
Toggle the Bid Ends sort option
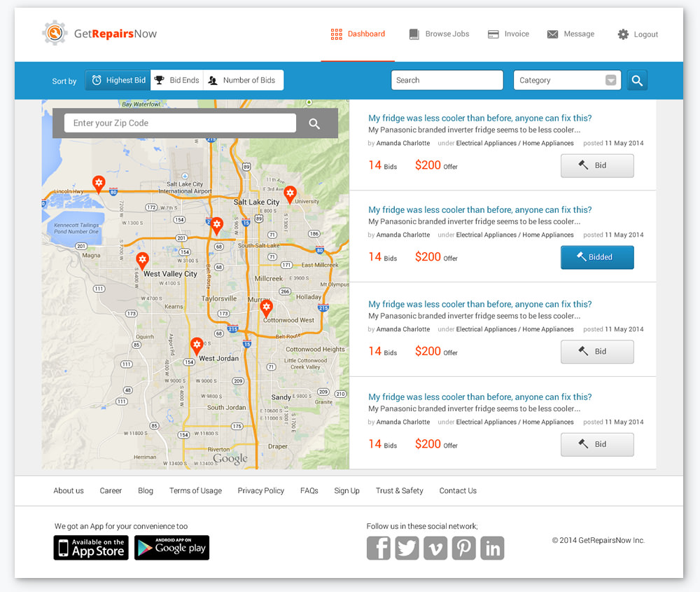[176, 80]
